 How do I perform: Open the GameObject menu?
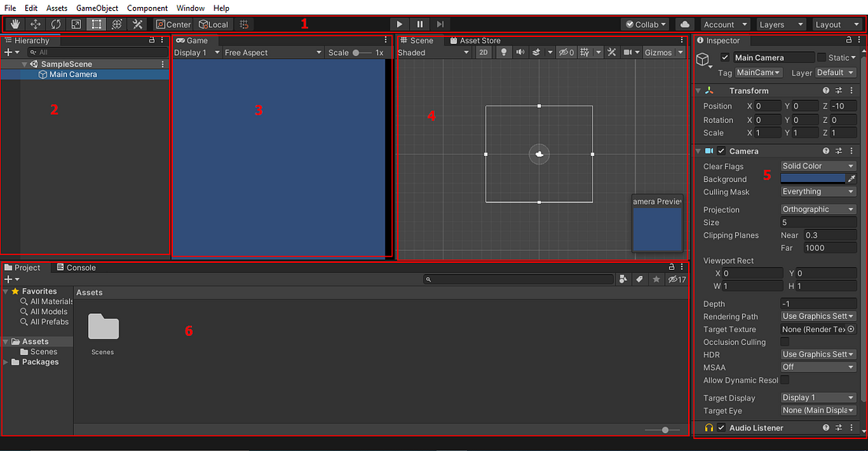[x=97, y=8]
